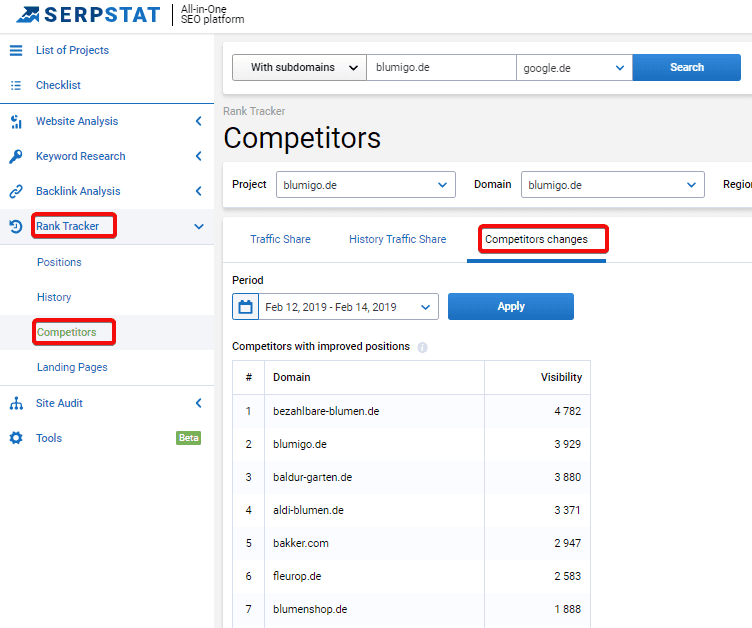Click the blue Search button
Image resolution: width=752 pixels, height=628 pixels.
tap(687, 68)
